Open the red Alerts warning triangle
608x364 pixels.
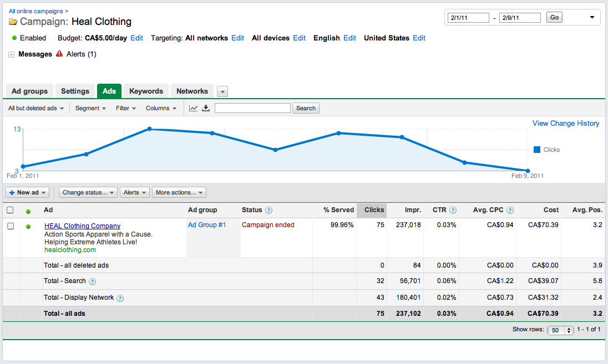[59, 54]
